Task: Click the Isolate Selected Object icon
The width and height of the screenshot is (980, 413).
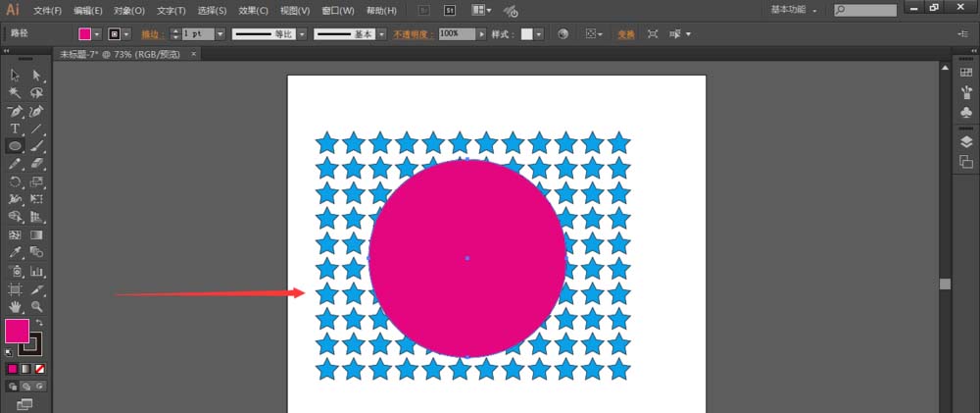Action: click(653, 34)
